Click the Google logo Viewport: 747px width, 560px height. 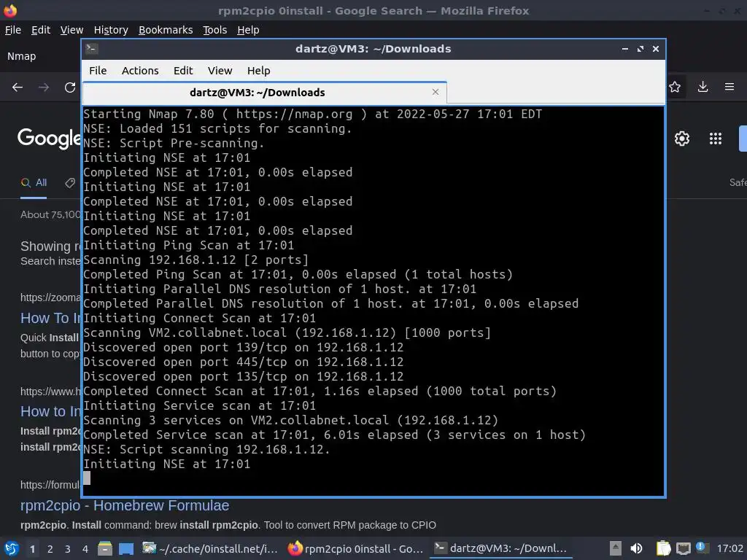[x=50, y=138]
